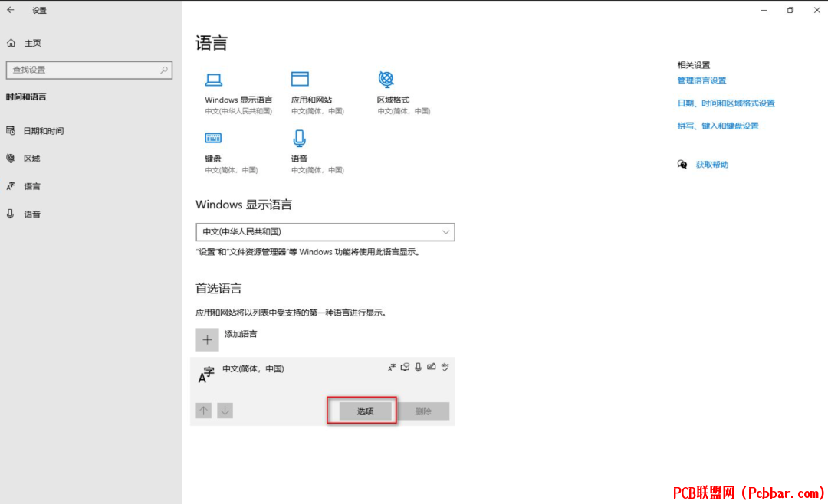Click the speech recognition microphone icon on 中文 row
The height and width of the screenshot is (504, 828).
(x=419, y=367)
